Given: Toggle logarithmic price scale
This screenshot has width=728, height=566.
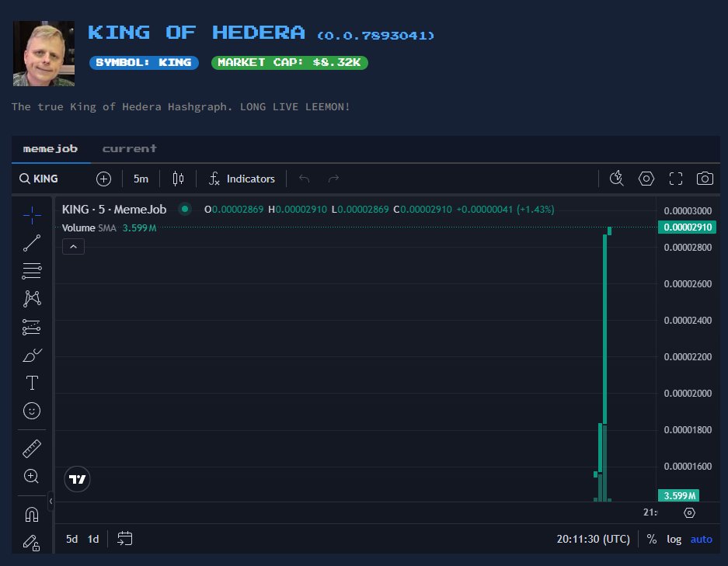Looking at the screenshot, I should [674, 539].
